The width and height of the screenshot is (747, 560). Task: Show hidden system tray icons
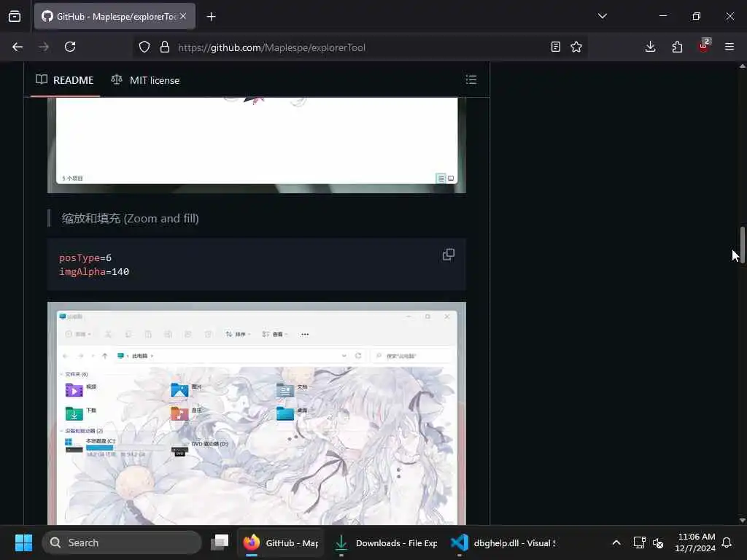(616, 542)
